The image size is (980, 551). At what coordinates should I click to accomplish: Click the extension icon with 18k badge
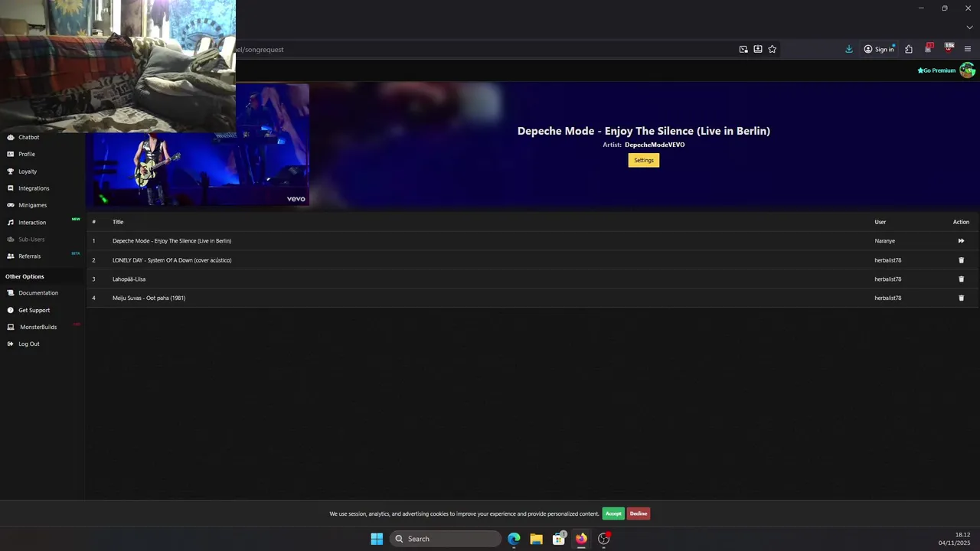pyautogui.click(x=949, y=48)
